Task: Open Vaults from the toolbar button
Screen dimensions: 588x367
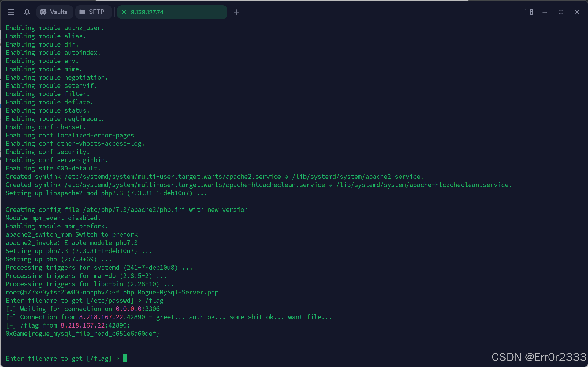Action: click(x=54, y=12)
